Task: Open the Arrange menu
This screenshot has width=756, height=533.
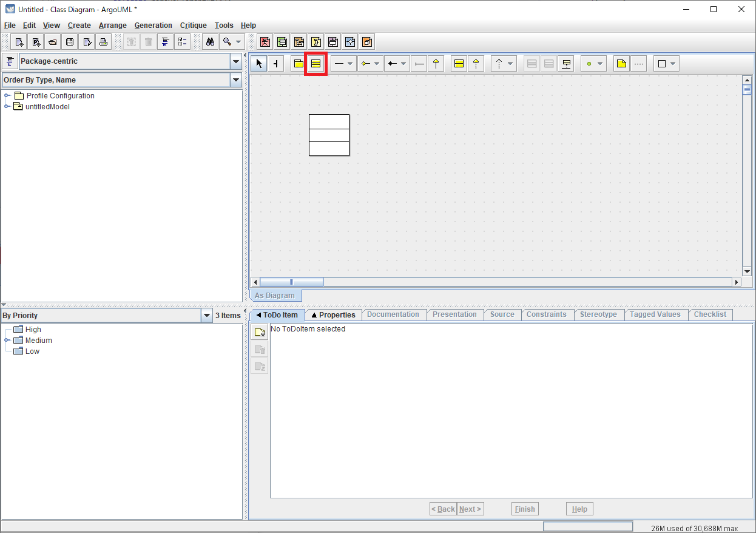Action: click(x=113, y=25)
